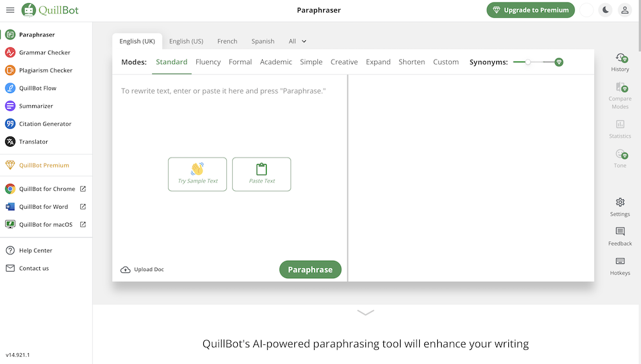Open the Plagiarism Checker tool
The image size is (641, 364).
(46, 70)
